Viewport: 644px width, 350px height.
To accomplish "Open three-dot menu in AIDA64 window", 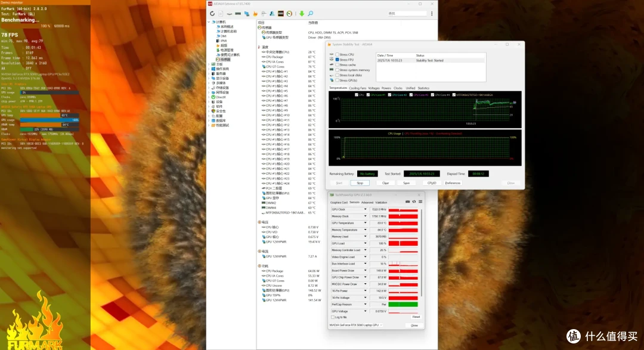I will (x=432, y=14).
